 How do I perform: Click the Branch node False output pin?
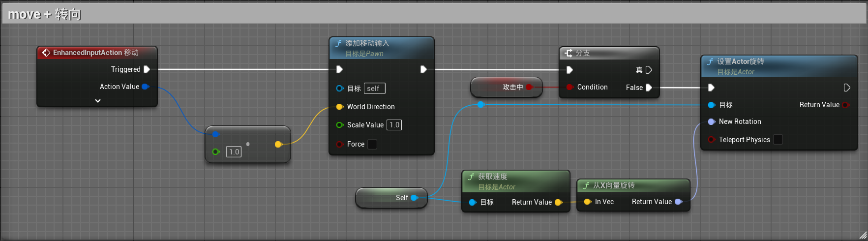[x=649, y=88]
